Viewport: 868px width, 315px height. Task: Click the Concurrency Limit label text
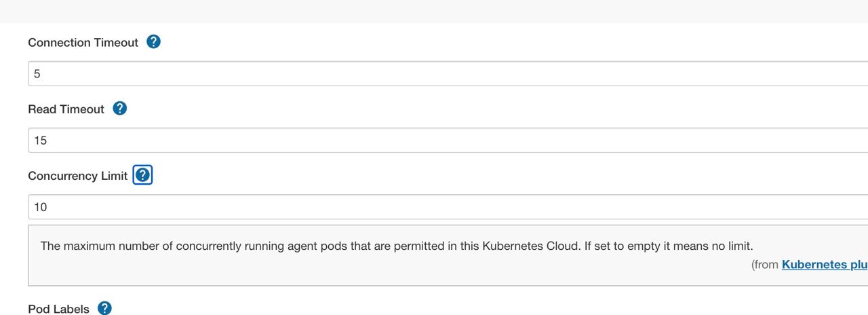pyautogui.click(x=77, y=175)
